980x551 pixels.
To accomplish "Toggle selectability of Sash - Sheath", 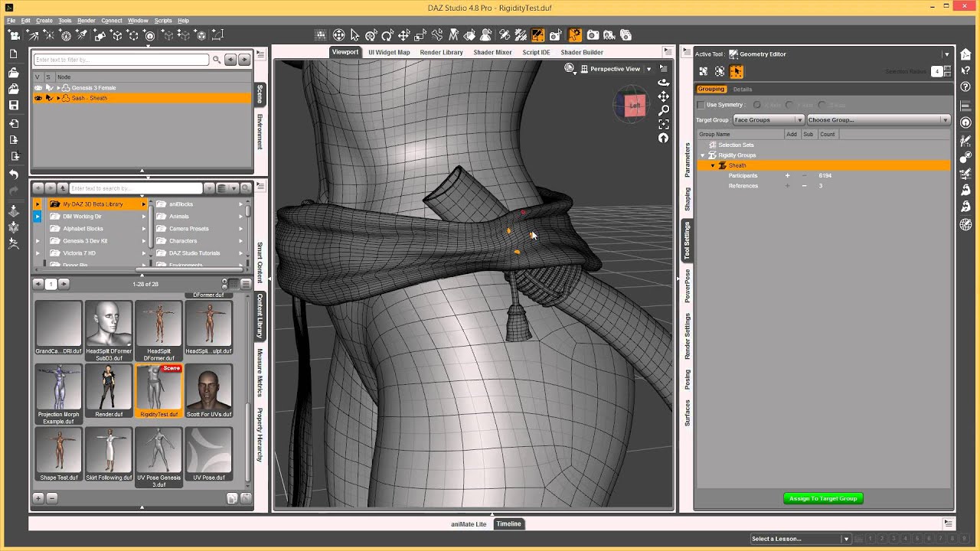I will 49,98.
